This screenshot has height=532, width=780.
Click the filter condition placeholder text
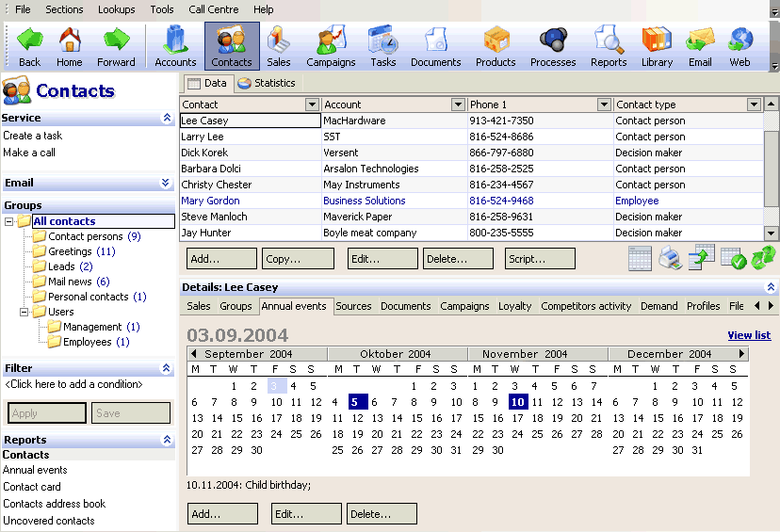pos(73,384)
